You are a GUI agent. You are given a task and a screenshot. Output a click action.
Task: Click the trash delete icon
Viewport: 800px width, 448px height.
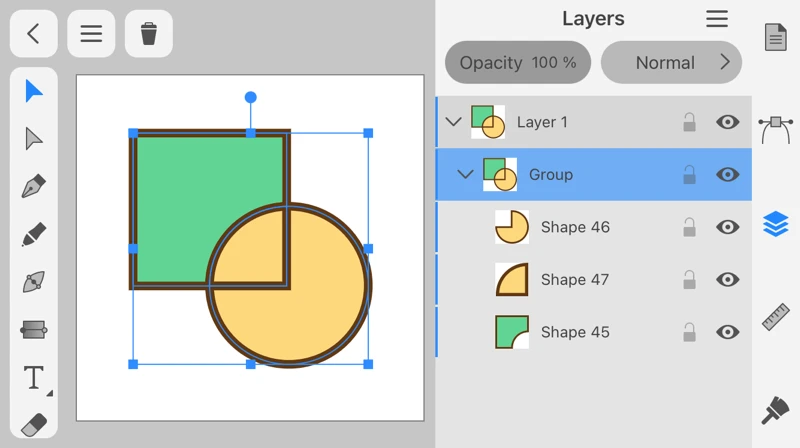click(149, 34)
